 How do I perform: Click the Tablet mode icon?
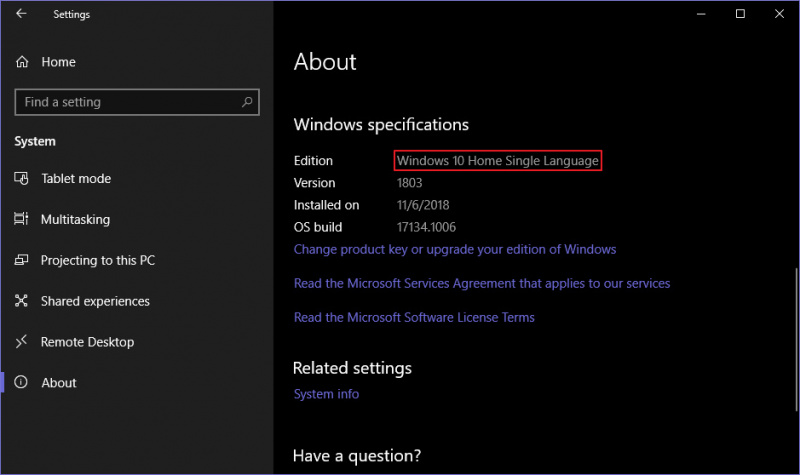21,179
